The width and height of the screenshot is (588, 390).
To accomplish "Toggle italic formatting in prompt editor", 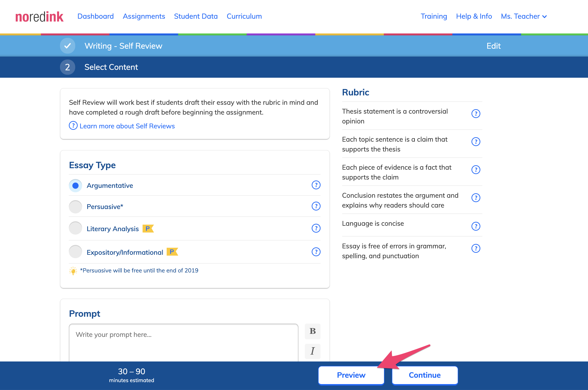I will click(x=312, y=351).
